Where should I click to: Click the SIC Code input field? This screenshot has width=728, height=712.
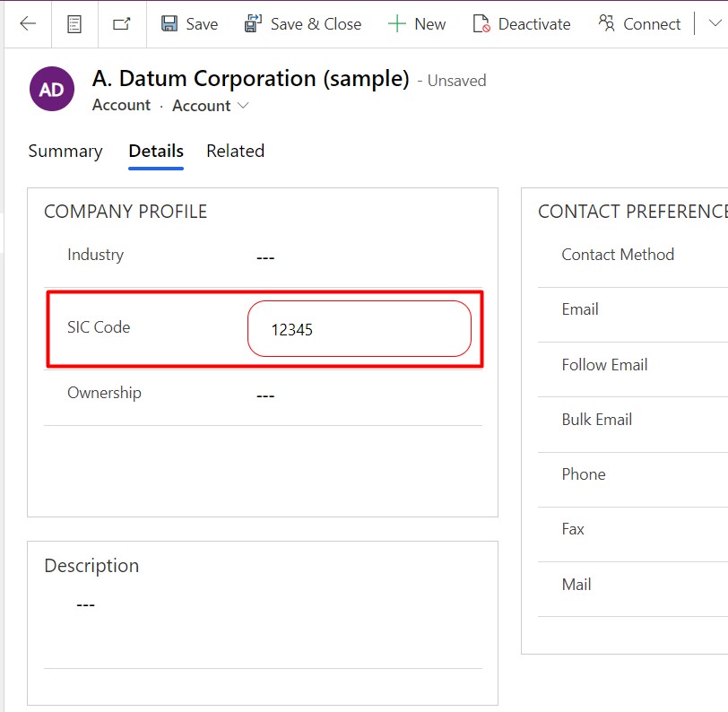359,329
